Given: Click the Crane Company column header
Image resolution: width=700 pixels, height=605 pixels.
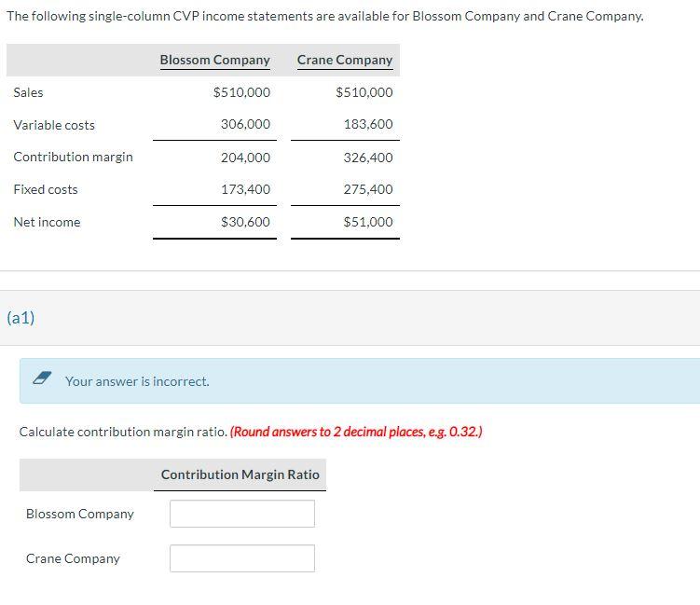Looking at the screenshot, I should tap(345, 60).
